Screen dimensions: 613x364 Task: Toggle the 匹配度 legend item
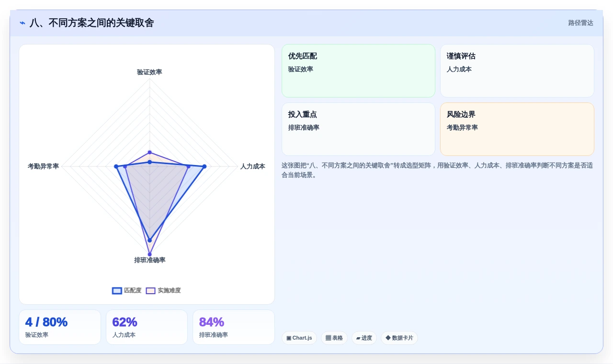point(127,290)
